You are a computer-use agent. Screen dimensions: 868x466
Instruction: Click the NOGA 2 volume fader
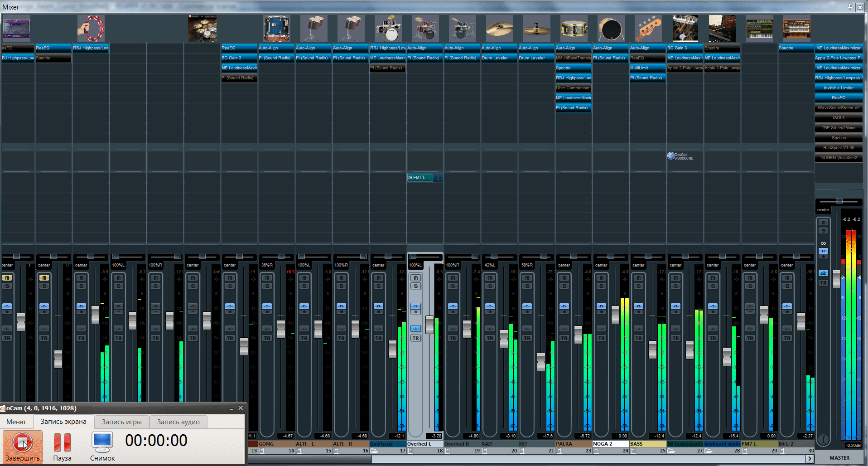pyautogui.click(x=615, y=315)
